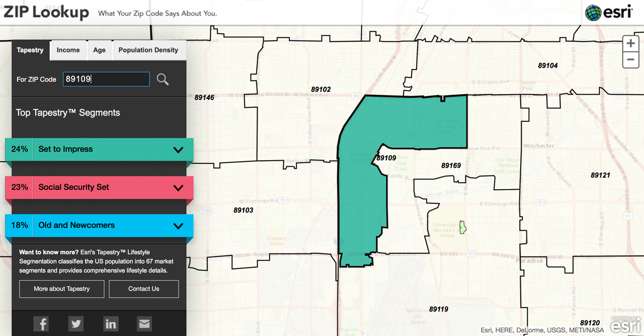Viewport: 644px width, 336px height.
Task: Click the More about Tapestry button
Action: (x=62, y=289)
